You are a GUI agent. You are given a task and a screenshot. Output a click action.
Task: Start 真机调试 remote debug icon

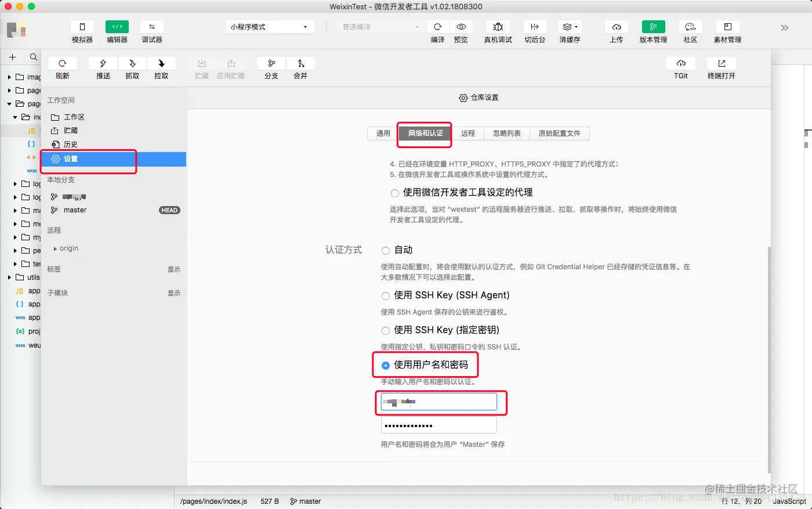(498, 27)
